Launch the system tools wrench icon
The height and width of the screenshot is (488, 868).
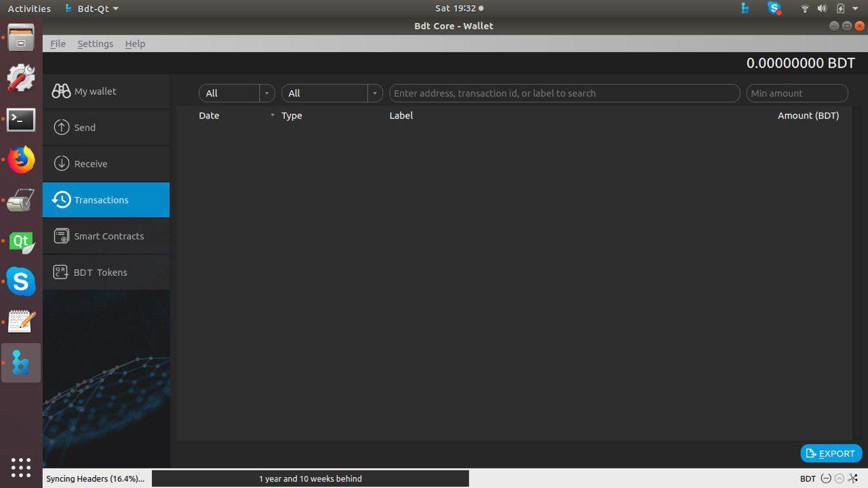[21, 78]
